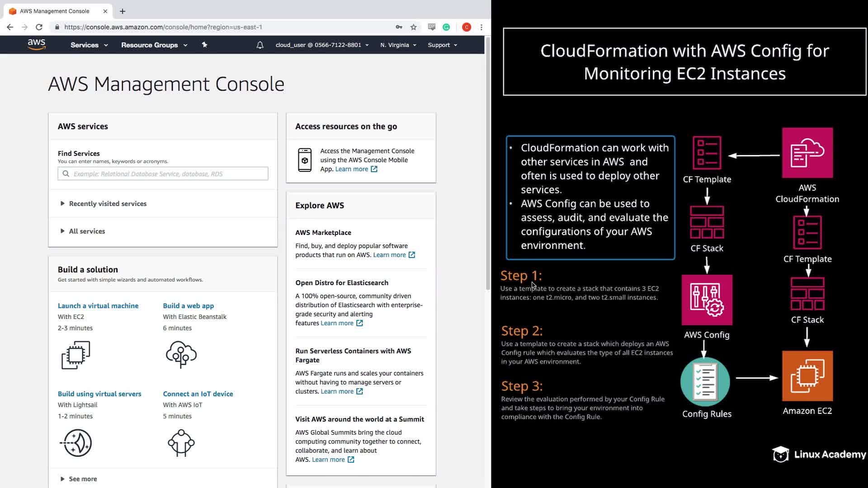Reload the page with browser refresh icon

39,27
